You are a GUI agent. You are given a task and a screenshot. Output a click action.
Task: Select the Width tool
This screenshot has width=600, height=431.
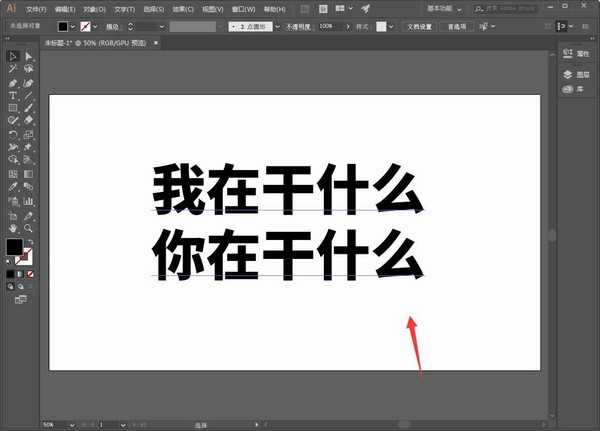[x=13, y=147]
